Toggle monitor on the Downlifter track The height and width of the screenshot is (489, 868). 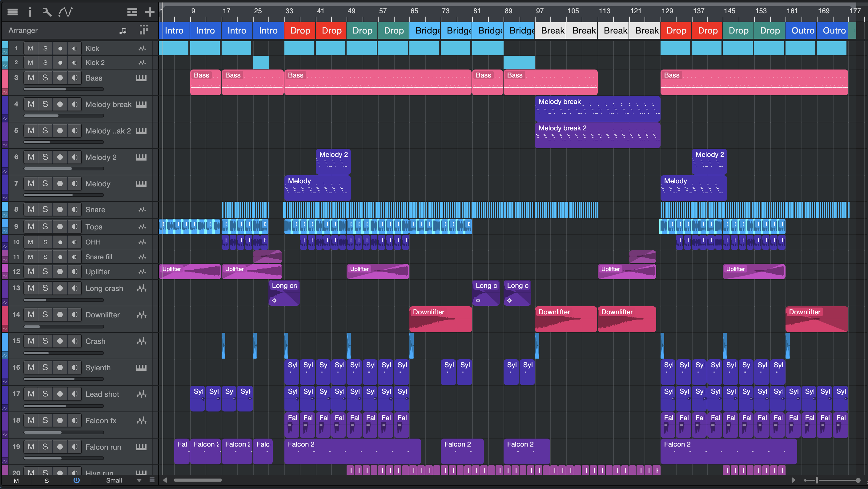click(74, 315)
